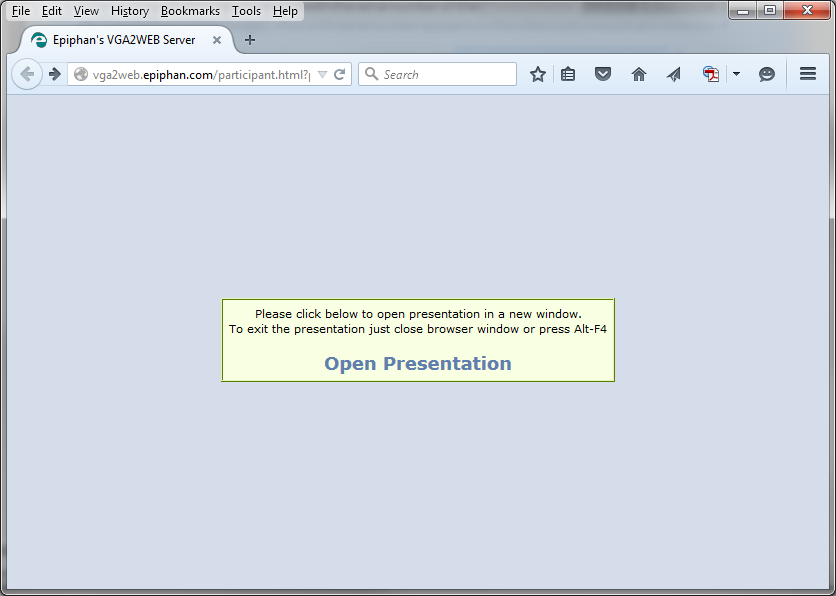This screenshot has width=836, height=596.
Task: Click the Open Presentation link
Action: [418, 363]
